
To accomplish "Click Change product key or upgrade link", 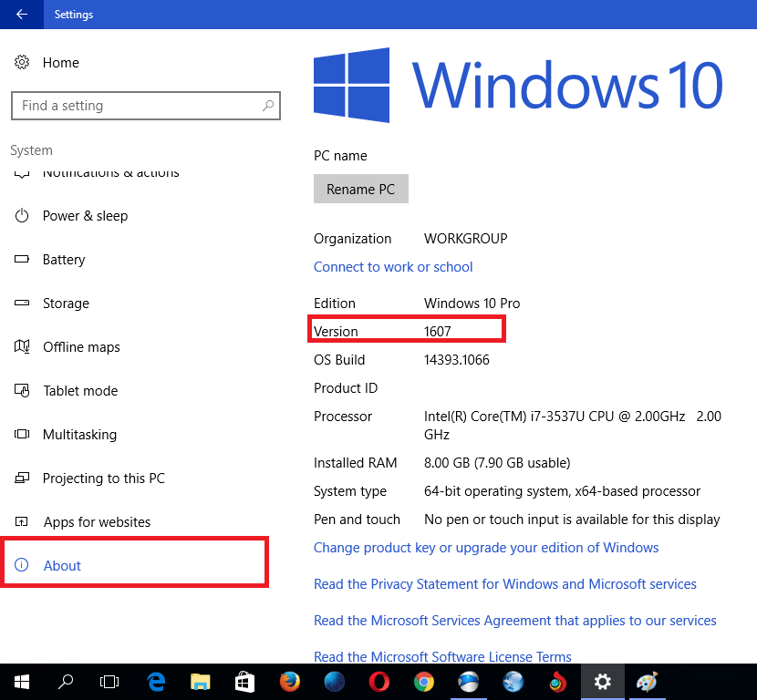I will pyautogui.click(x=486, y=548).
